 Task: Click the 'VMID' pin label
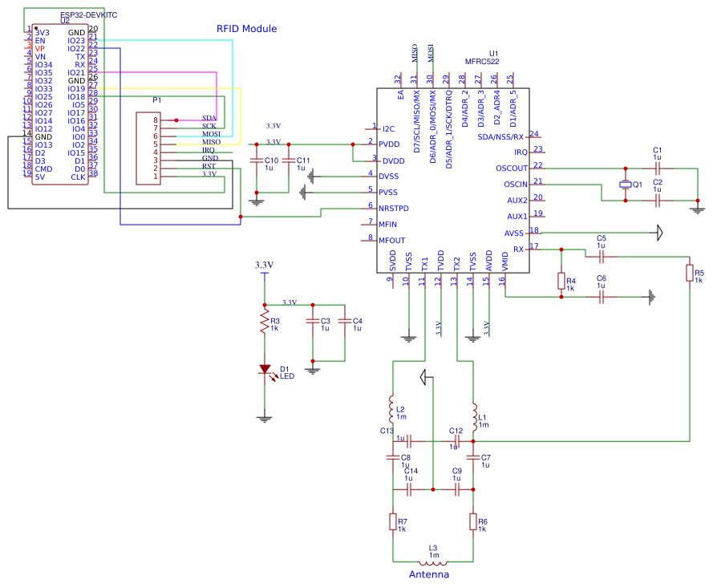click(x=504, y=262)
